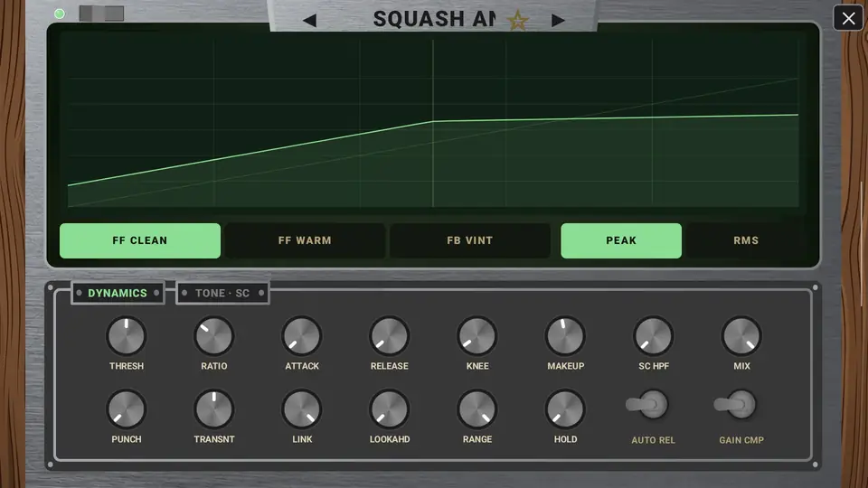
Task: Select RMS detection mode
Action: coord(746,240)
